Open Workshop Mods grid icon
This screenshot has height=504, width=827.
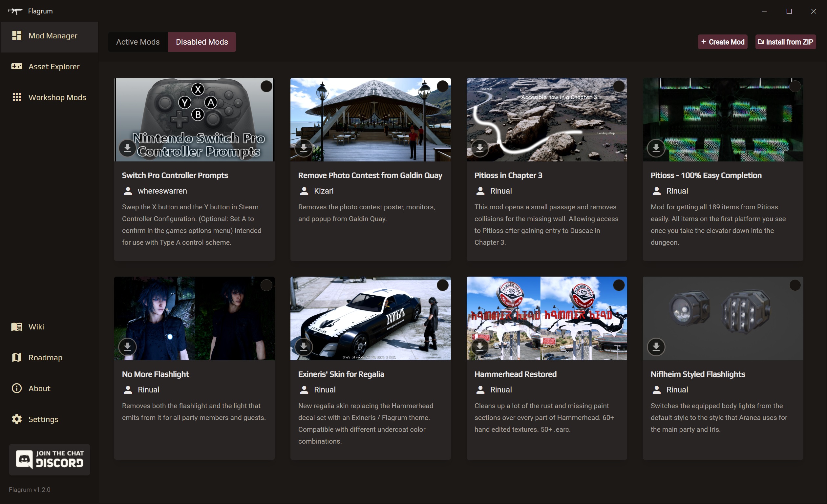point(16,97)
